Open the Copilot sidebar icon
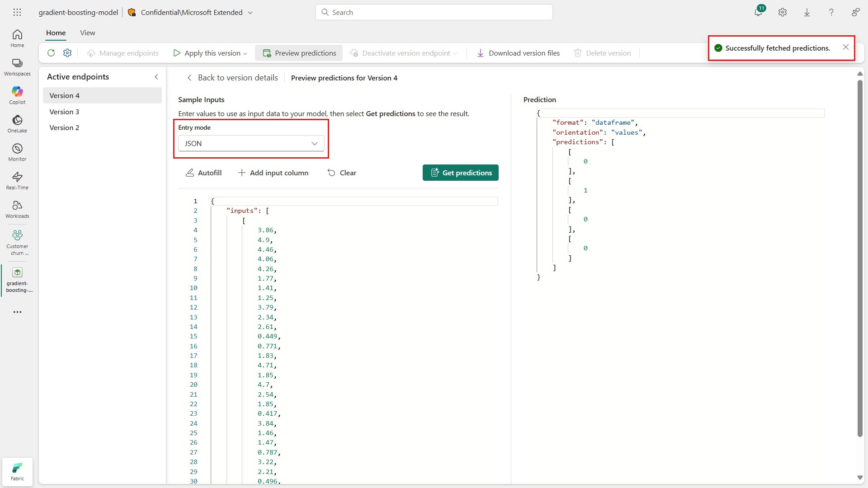This screenshot has height=488, width=868. pyautogui.click(x=17, y=95)
